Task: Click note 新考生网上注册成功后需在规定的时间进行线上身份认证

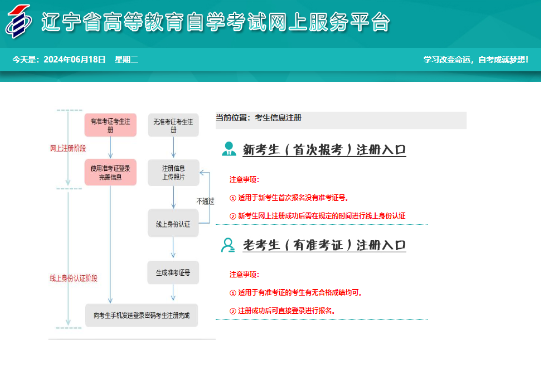Action: (317, 216)
